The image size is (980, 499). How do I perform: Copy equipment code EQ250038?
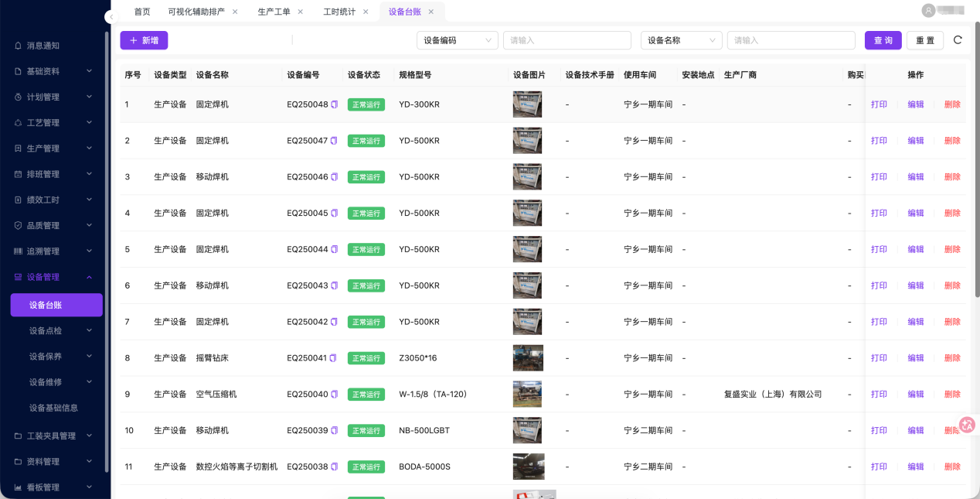(x=335, y=467)
